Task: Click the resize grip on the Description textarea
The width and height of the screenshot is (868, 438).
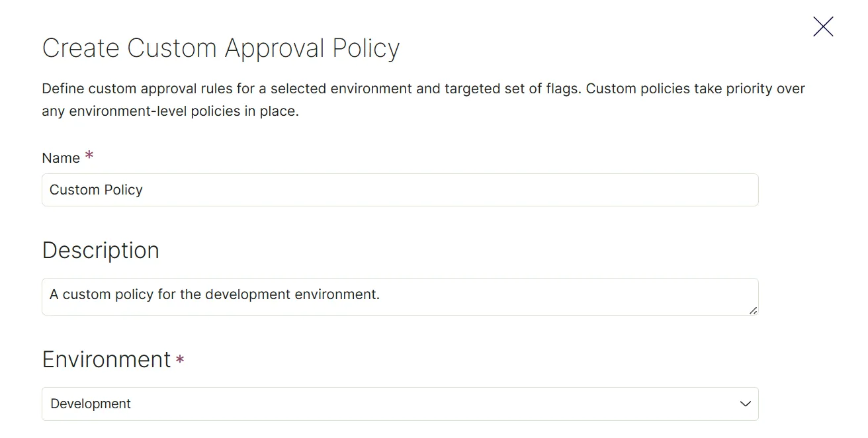Action: (x=753, y=310)
